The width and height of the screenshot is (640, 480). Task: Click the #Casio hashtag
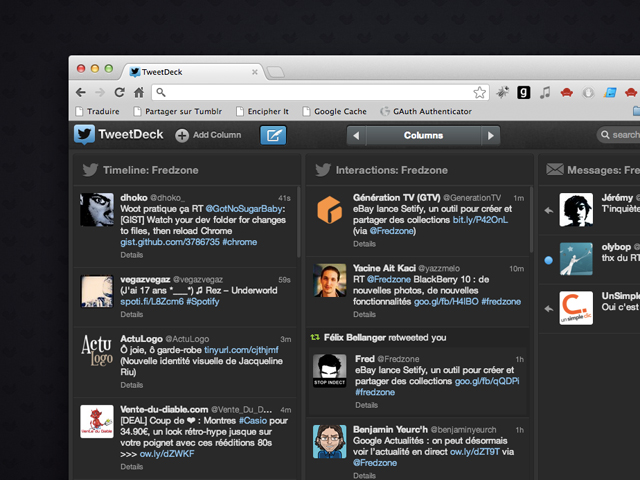253,421
